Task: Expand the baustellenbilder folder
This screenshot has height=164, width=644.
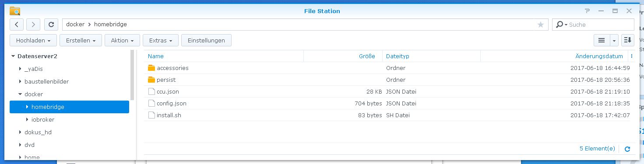Action: 20,81
